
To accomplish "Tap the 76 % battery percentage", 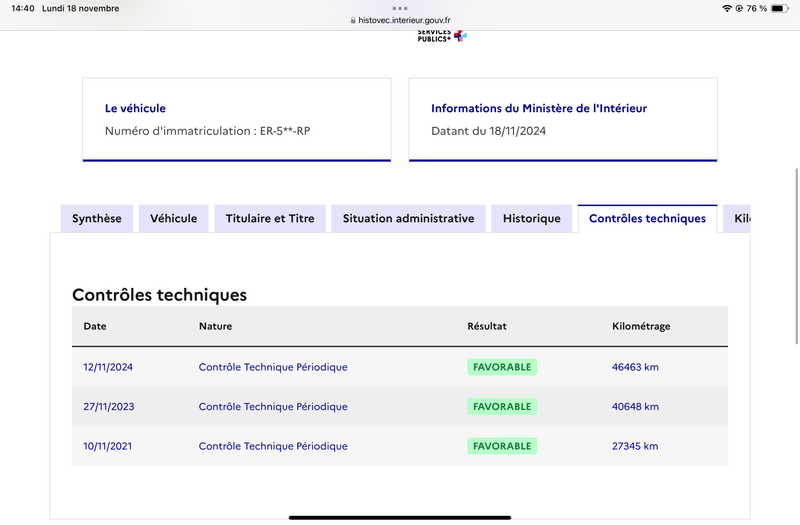I will point(757,8).
